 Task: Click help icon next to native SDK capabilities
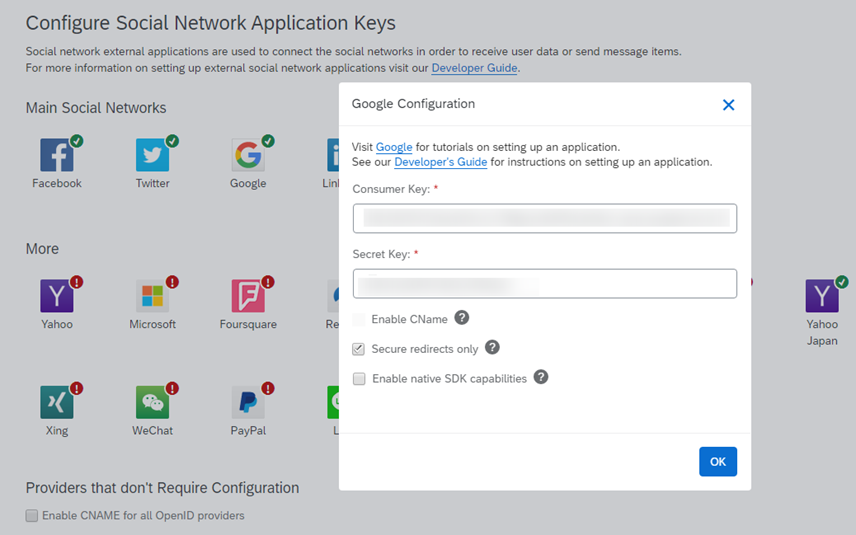click(540, 377)
